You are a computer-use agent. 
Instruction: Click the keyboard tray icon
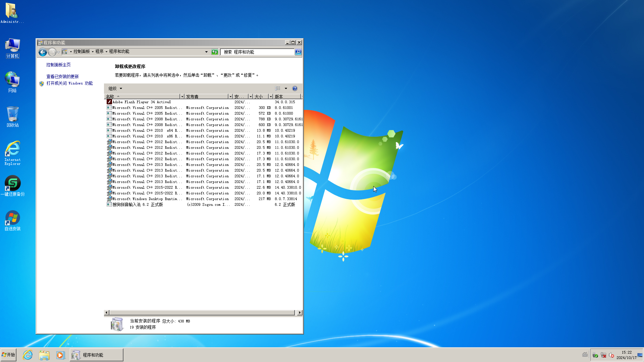585,355
